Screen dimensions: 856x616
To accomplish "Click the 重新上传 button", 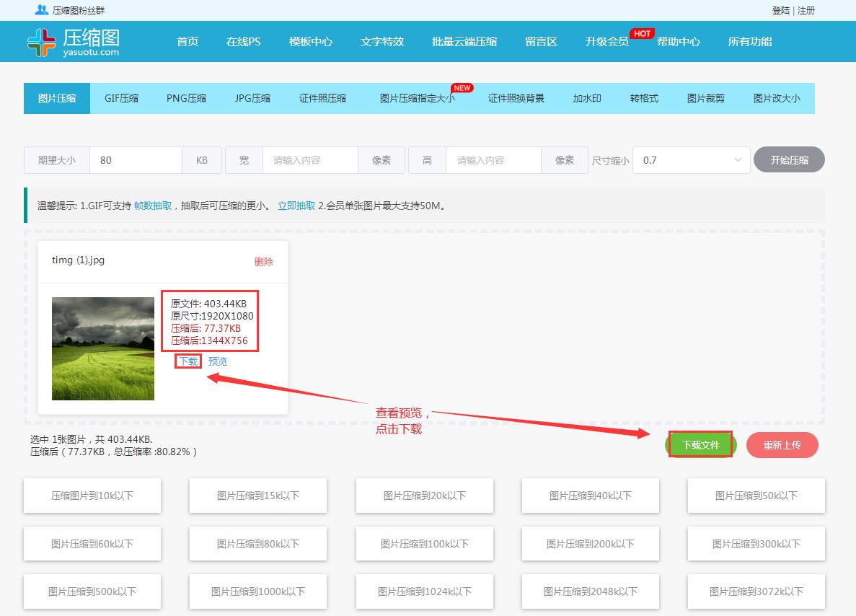I will pyautogui.click(x=782, y=444).
